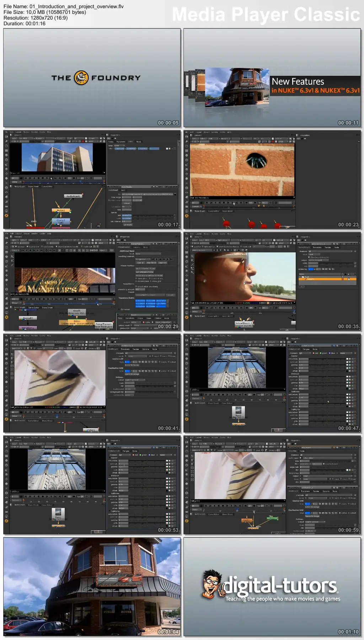Click set reference frame in PlanarTracker properties

tap(145, 272)
